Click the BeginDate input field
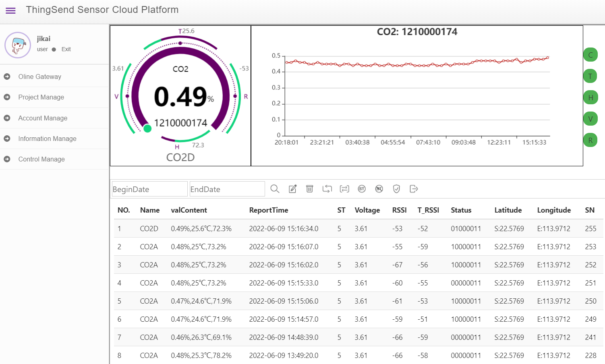The width and height of the screenshot is (605, 364). (149, 189)
